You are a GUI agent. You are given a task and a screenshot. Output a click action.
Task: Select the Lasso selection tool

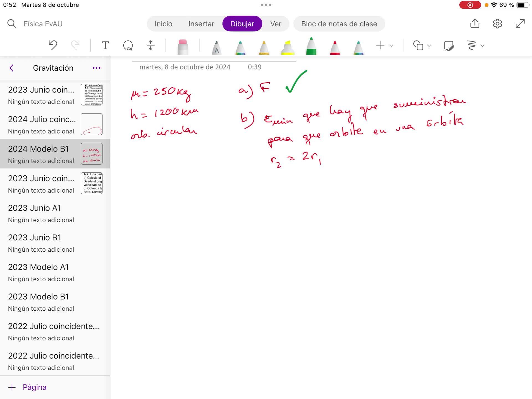pos(128,45)
